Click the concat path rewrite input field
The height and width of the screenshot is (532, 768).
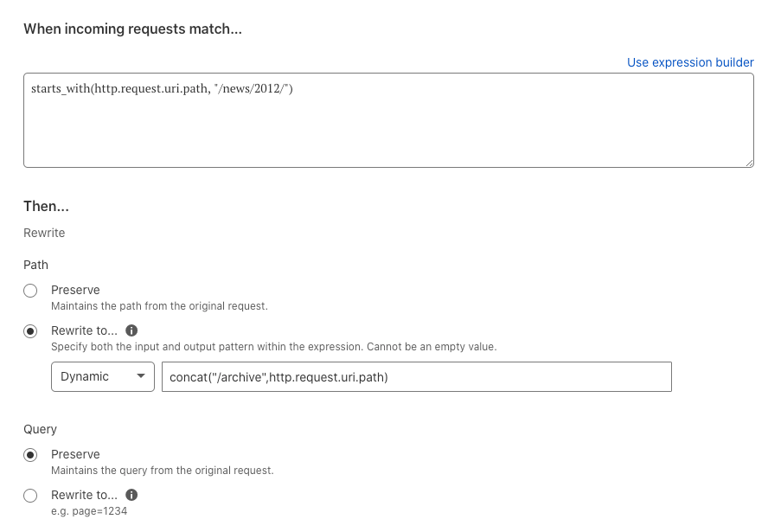pyautogui.click(x=417, y=376)
